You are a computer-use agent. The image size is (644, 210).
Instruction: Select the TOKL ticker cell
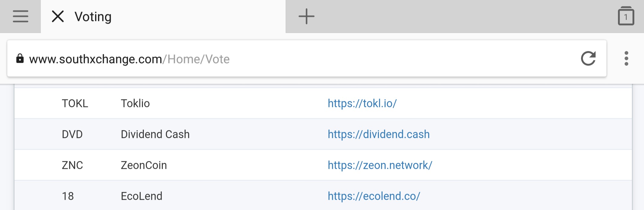75,103
